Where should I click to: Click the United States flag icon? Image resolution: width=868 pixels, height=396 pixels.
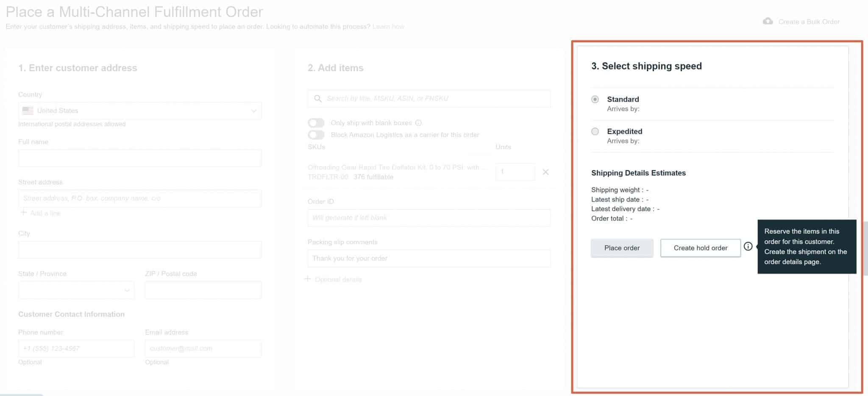(x=28, y=111)
